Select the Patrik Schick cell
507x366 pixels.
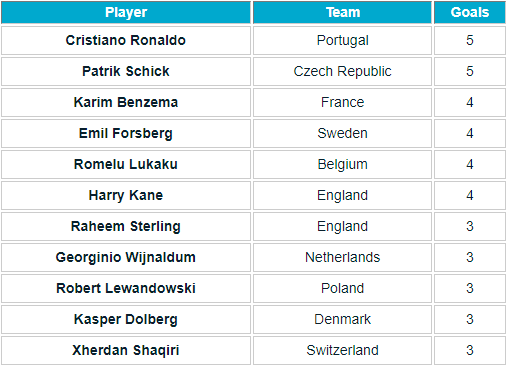point(126,71)
